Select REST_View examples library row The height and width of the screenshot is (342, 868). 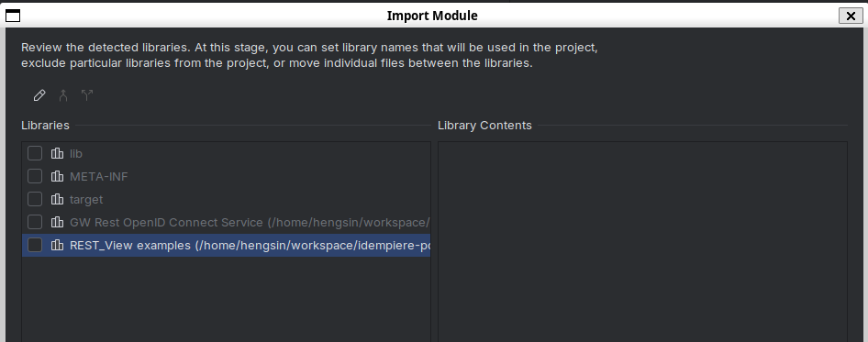pyautogui.click(x=226, y=245)
